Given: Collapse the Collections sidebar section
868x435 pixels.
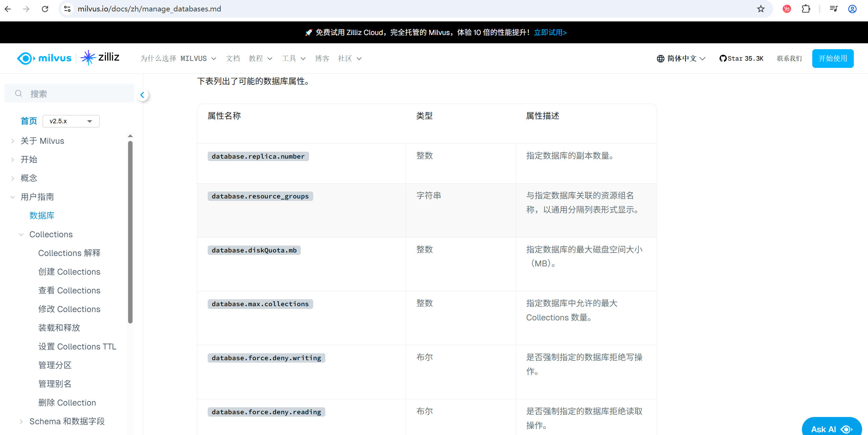Looking at the screenshot, I should (21, 234).
